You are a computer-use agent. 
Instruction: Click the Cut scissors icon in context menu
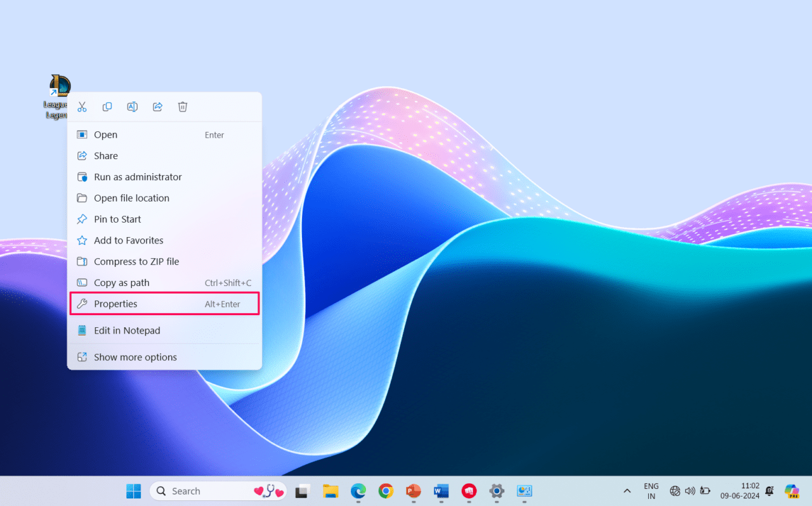[82, 107]
